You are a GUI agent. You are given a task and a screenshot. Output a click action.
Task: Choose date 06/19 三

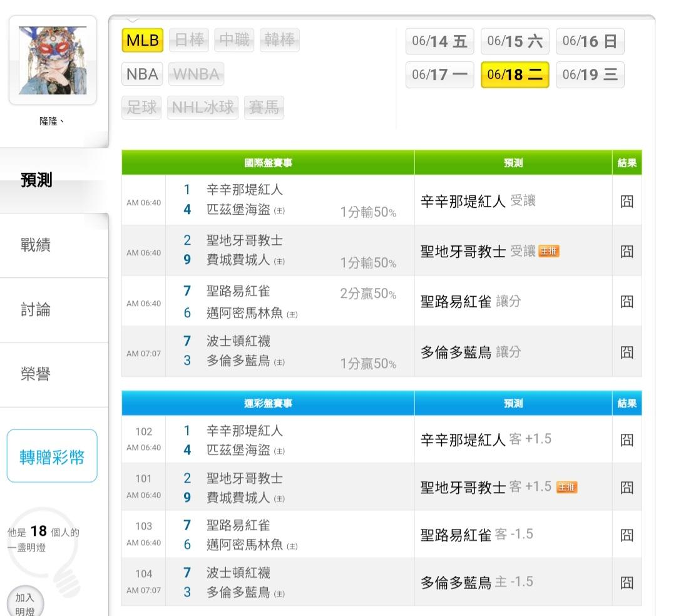click(590, 75)
